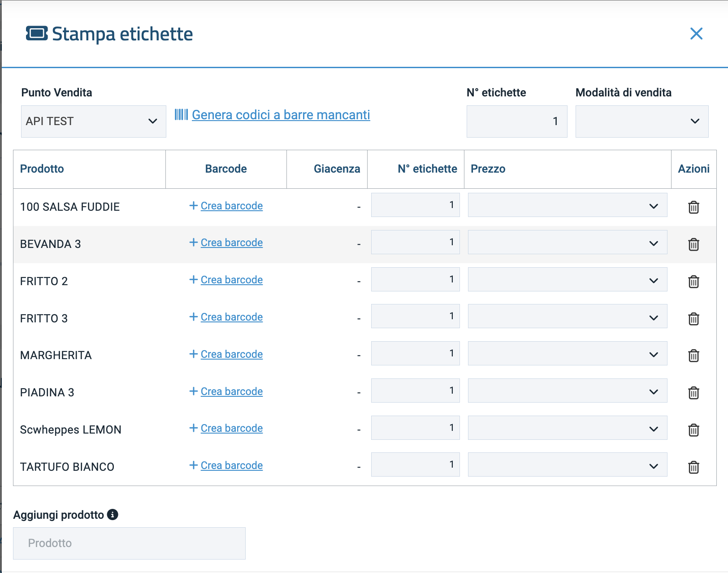
Task: Delete the 100 SALSA FUDDIE row
Action: point(693,207)
